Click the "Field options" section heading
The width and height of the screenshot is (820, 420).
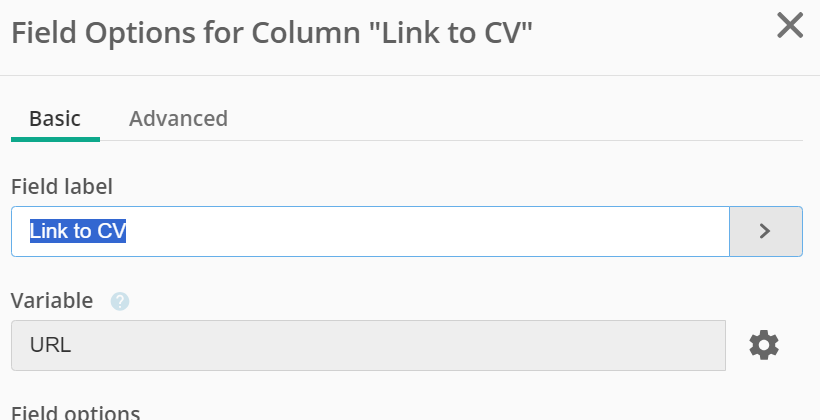pyautogui.click(x=75, y=413)
